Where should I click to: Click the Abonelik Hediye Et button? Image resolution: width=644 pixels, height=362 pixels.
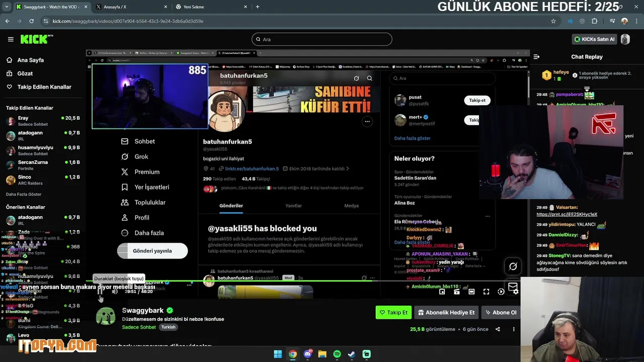(446, 312)
